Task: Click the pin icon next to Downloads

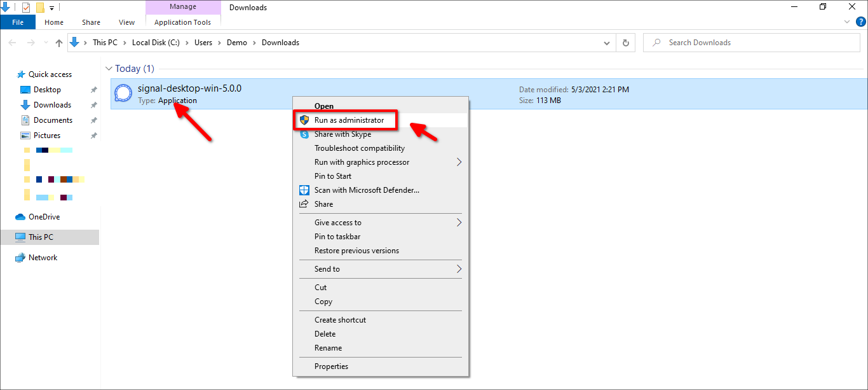Action: (94, 105)
